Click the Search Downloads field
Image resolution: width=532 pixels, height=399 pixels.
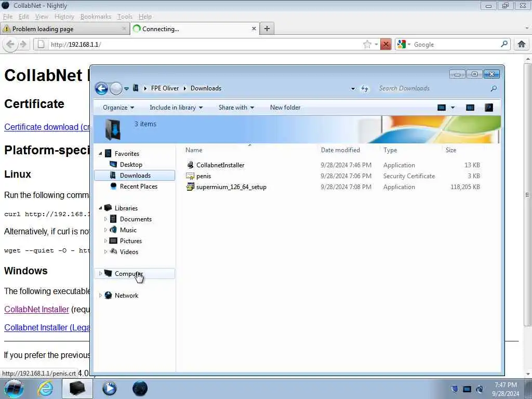tap(433, 88)
